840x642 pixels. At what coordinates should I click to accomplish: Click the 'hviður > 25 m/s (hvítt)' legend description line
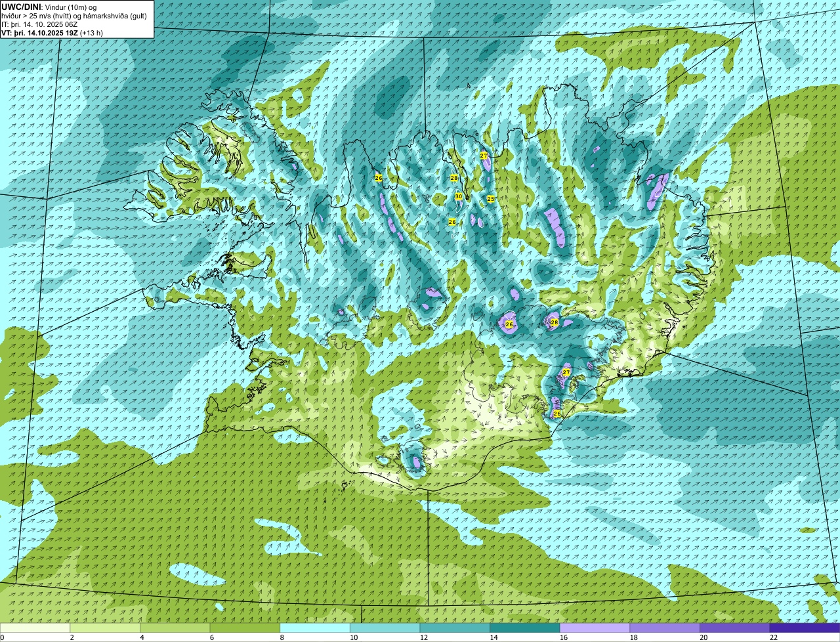tap(74, 16)
